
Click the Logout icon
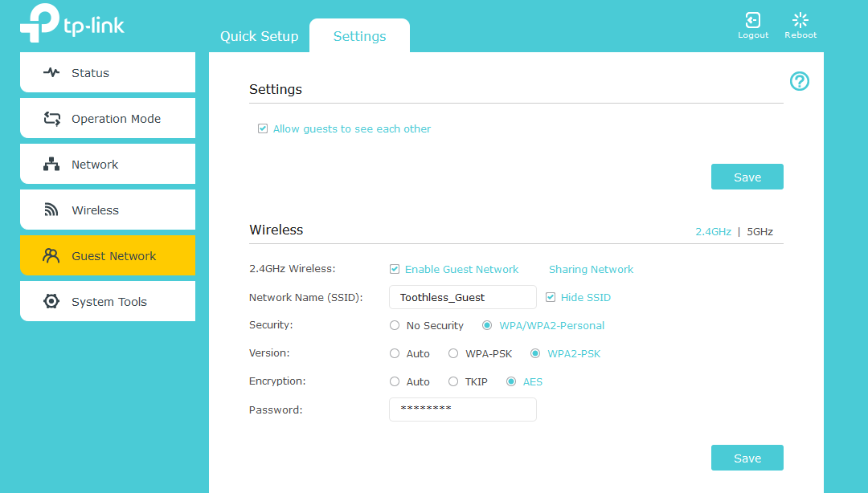click(753, 21)
